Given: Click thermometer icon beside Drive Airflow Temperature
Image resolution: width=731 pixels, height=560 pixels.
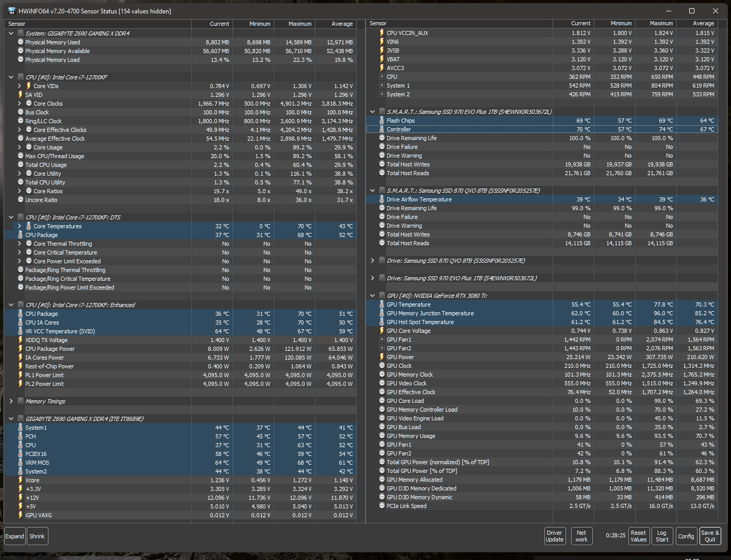Looking at the screenshot, I should (x=382, y=199).
